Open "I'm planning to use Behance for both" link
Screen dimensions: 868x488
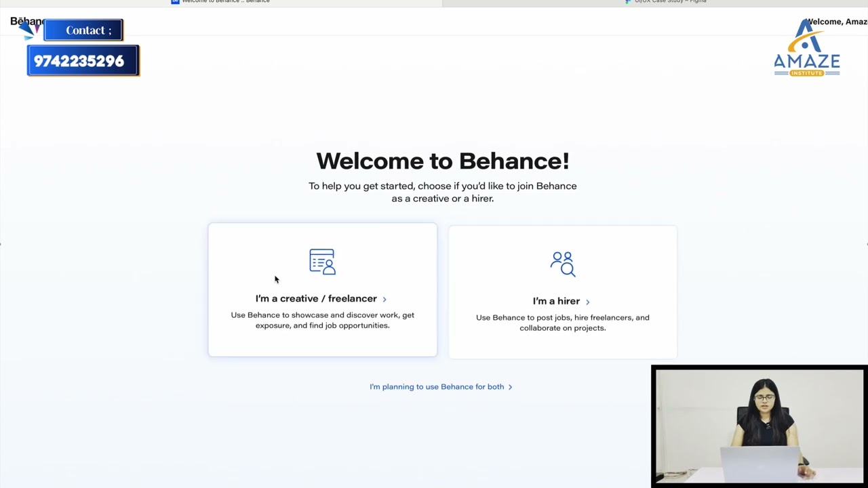click(x=437, y=386)
